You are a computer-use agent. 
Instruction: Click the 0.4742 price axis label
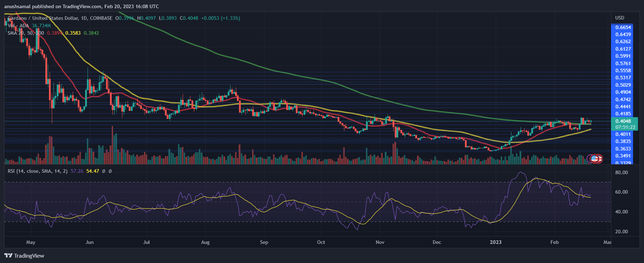[623, 99]
